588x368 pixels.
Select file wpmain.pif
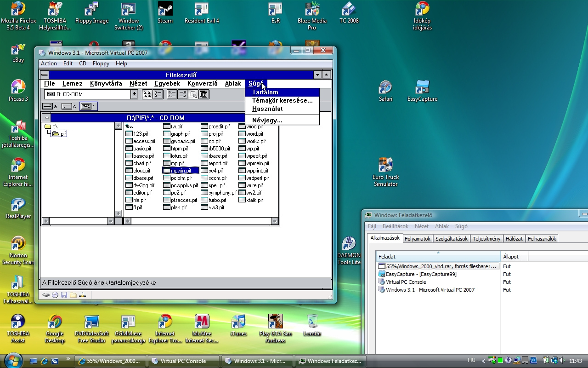(254, 163)
